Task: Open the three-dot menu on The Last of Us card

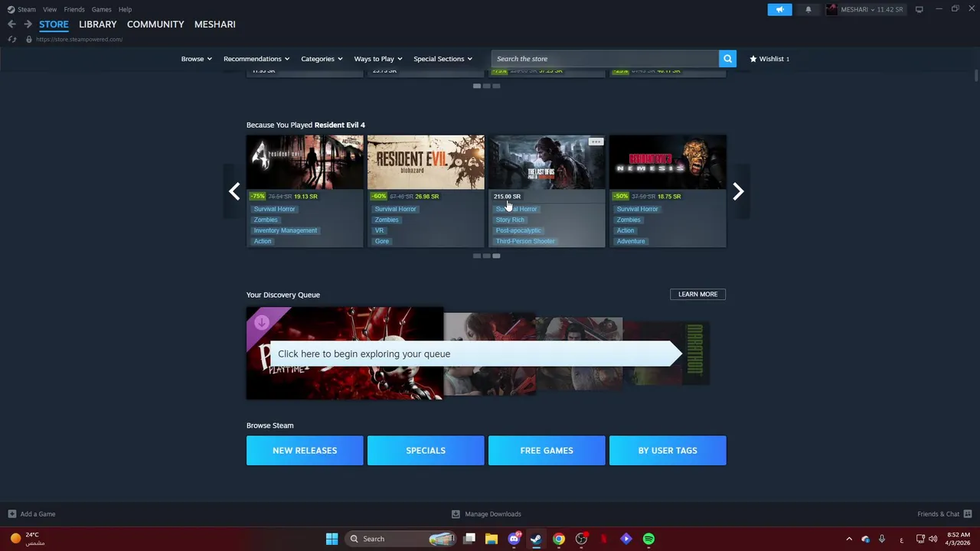Action: click(x=596, y=142)
